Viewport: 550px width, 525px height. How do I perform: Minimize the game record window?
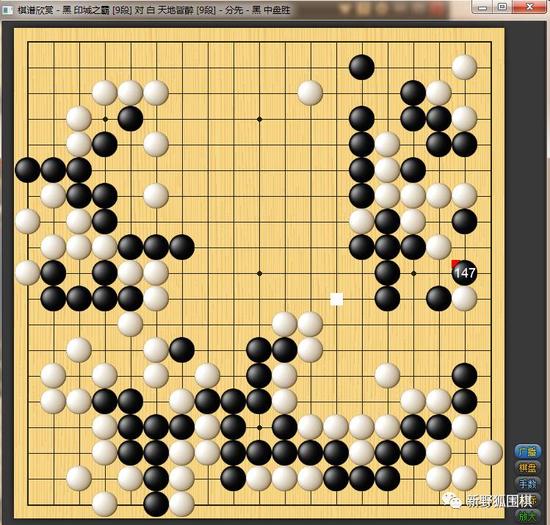tap(483, 7)
